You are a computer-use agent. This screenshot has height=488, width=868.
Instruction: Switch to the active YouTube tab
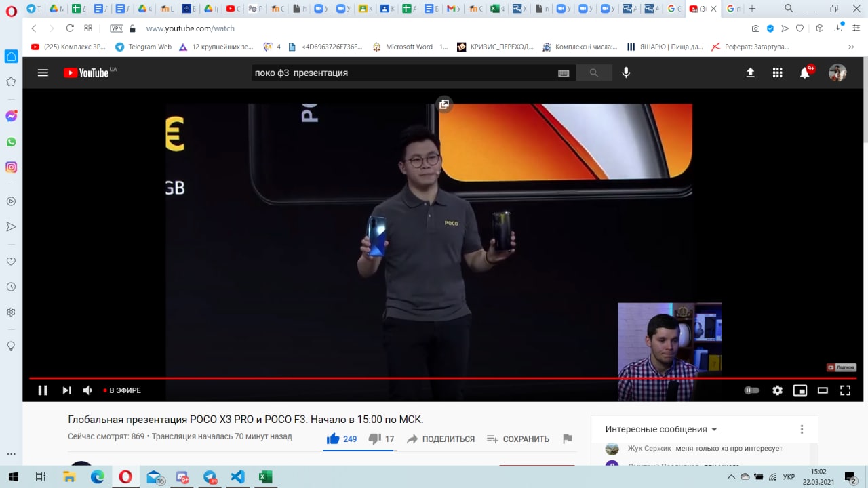[703, 9]
